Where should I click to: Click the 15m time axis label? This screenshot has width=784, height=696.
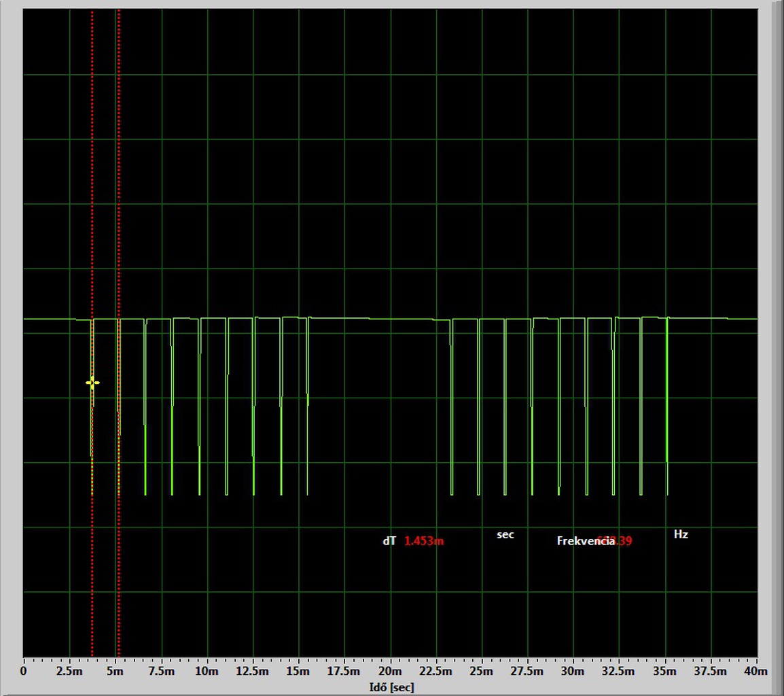(298, 672)
